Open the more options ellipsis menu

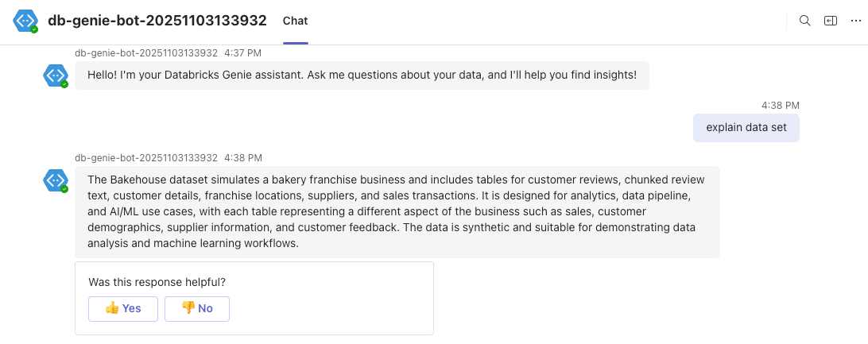point(855,21)
